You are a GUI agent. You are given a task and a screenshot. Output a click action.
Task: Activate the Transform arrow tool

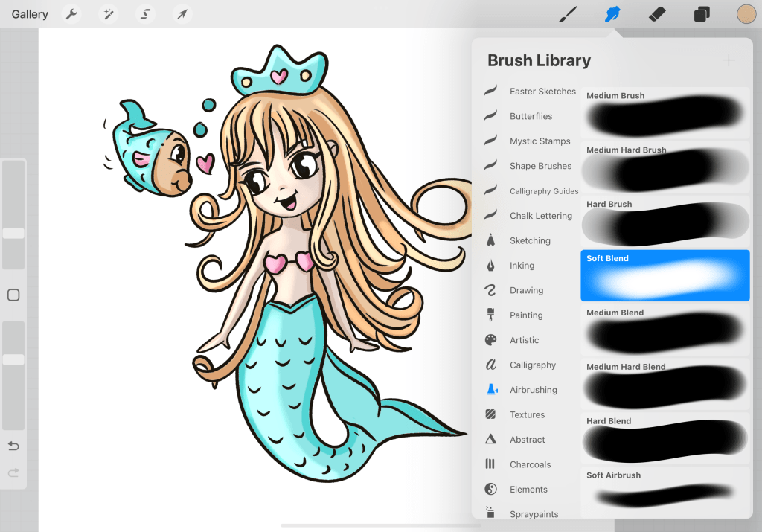point(182,14)
